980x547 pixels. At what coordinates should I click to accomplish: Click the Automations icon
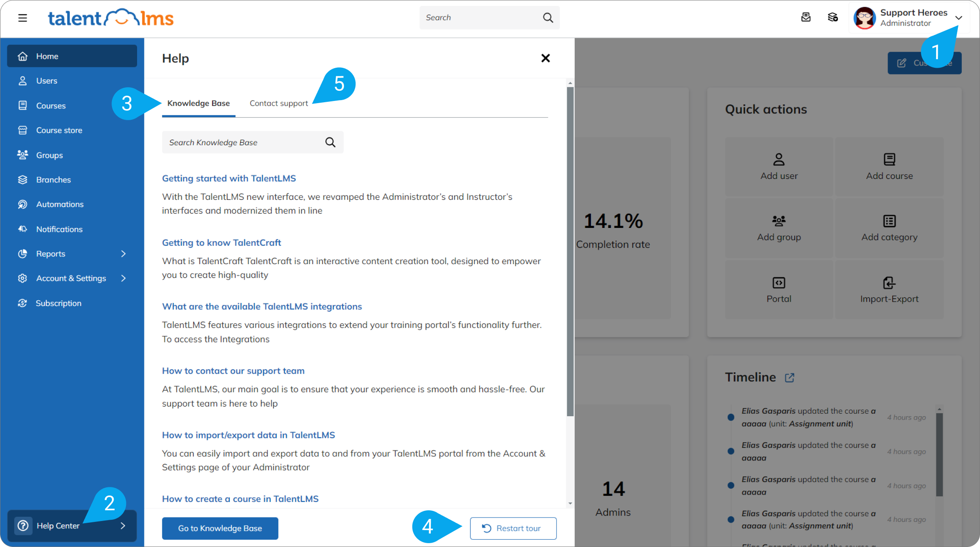click(x=23, y=204)
